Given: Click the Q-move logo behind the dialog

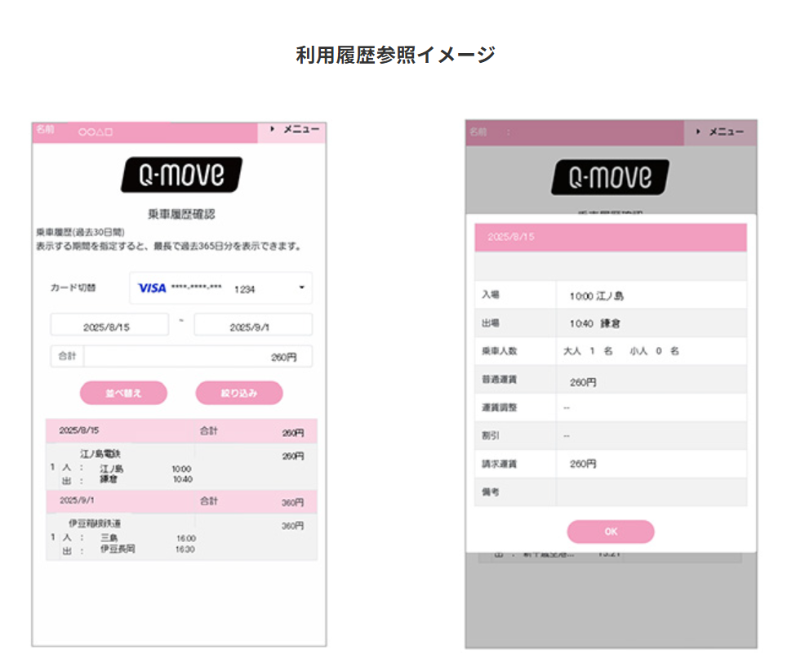Looking at the screenshot, I should pos(611,177).
